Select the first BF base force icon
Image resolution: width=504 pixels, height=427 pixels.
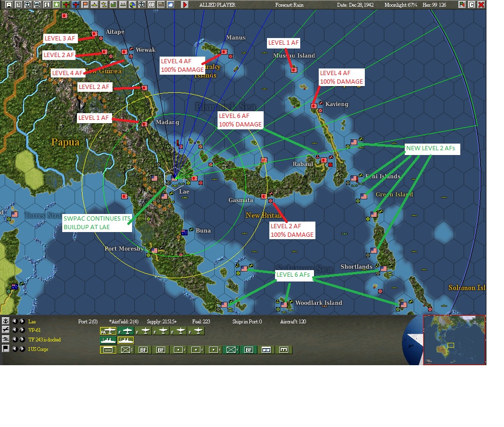[143, 350]
